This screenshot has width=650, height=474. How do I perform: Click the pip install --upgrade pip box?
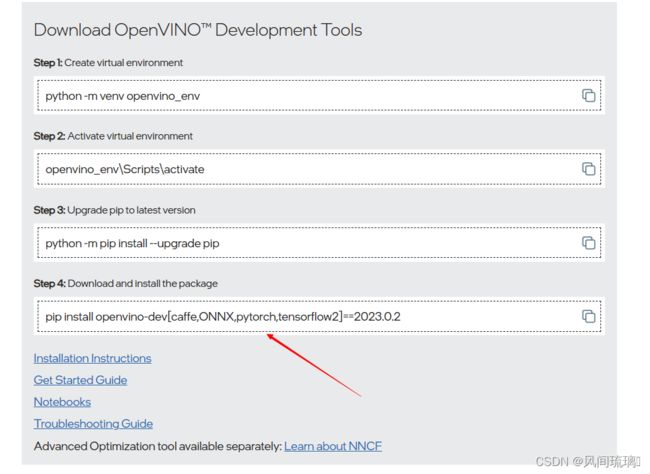319,243
